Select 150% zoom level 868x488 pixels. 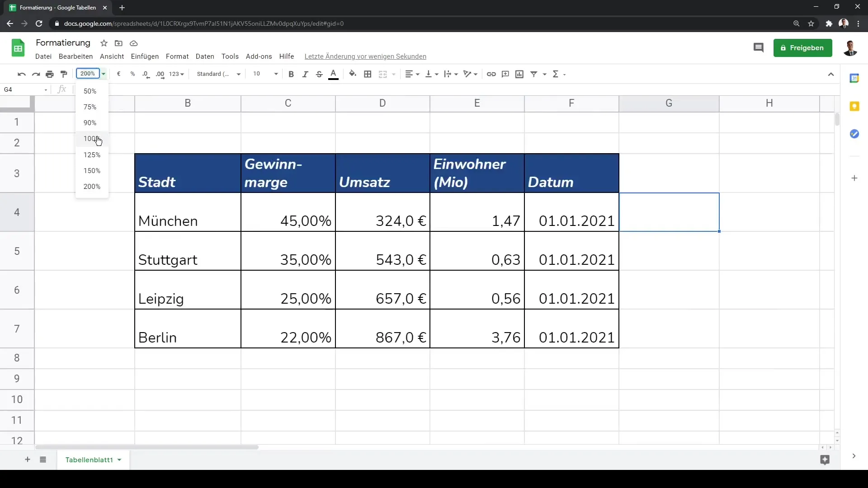pos(92,171)
